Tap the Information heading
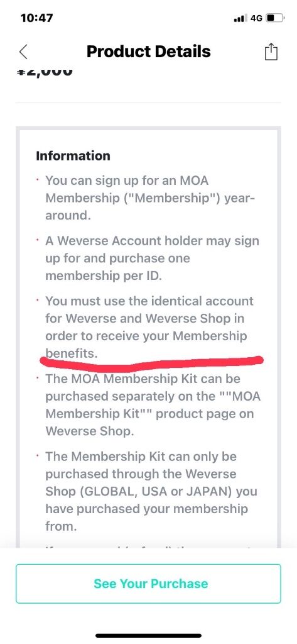297x644 pixels. coord(73,156)
